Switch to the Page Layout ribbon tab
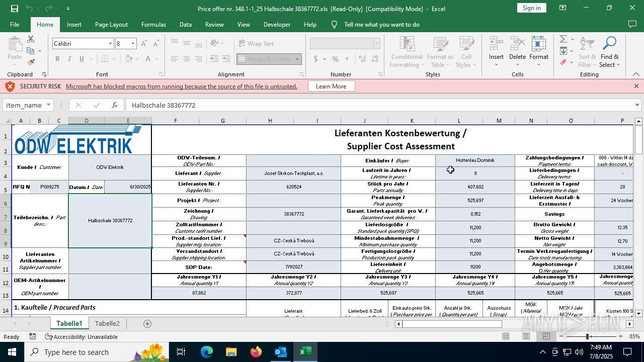The width and height of the screenshot is (644, 362). 111,24
